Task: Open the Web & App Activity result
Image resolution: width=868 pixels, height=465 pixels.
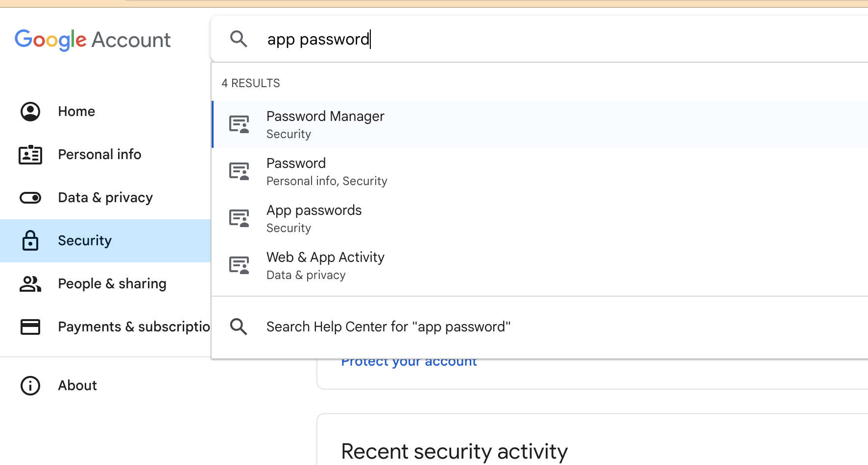Action: [x=540, y=265]
